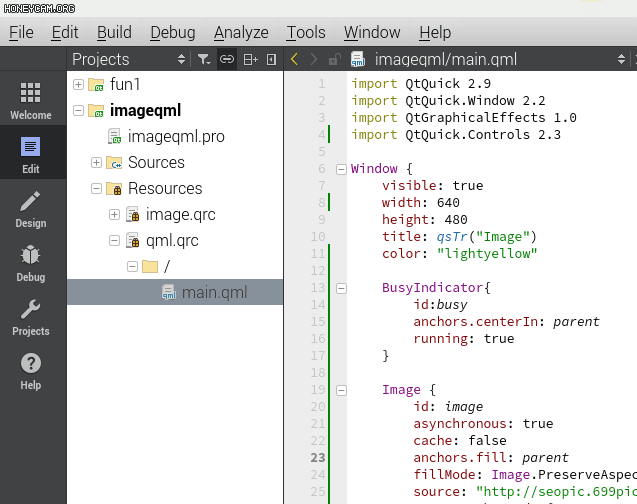Viewport: 637px width, 504px height.
Task: Toggle the file lock icon in editor toolbar
Action: [334, 60]
